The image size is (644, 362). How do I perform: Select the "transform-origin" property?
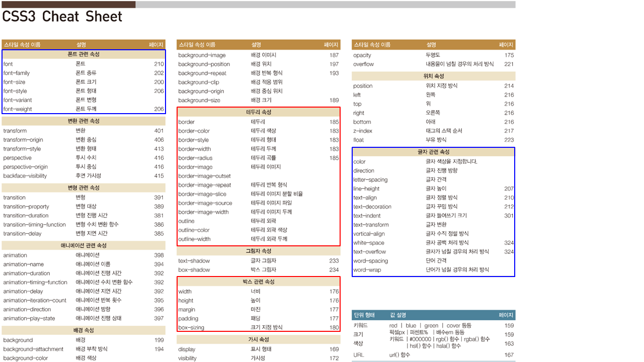coord(23,140)
